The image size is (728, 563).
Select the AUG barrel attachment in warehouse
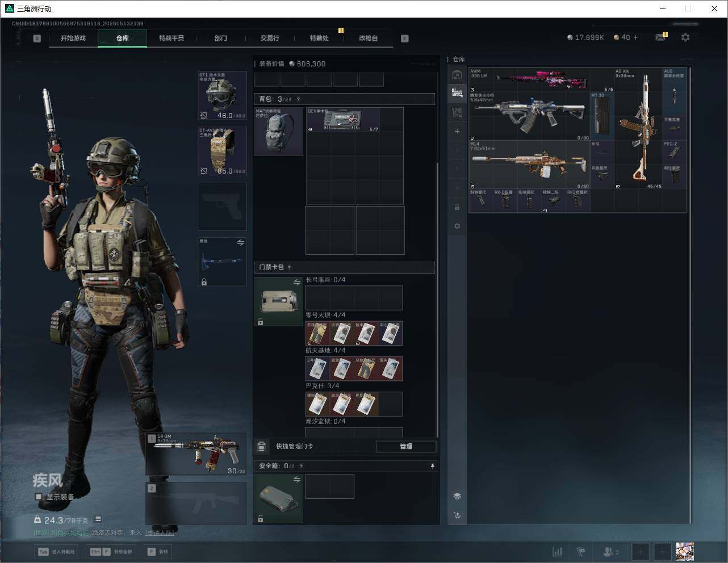tap(675, 92)
